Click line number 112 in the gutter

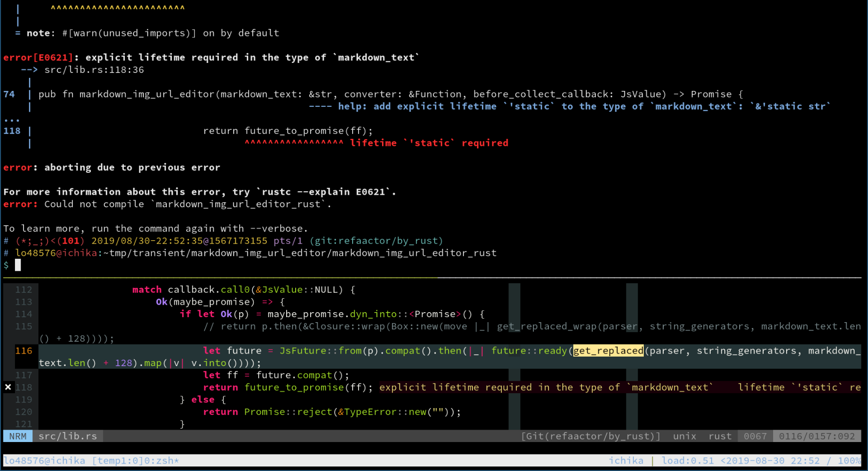pyautogui.click(x=23, y=290)
